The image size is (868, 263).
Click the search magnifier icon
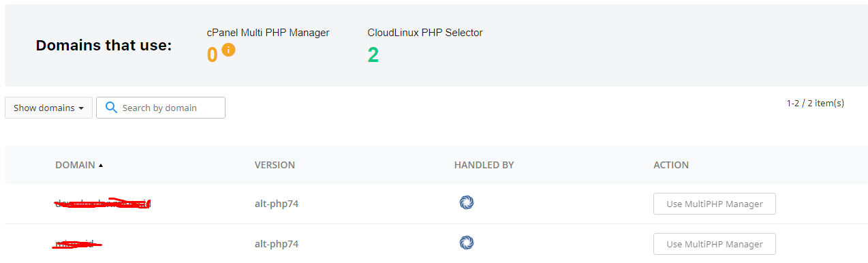pos(112,108)
